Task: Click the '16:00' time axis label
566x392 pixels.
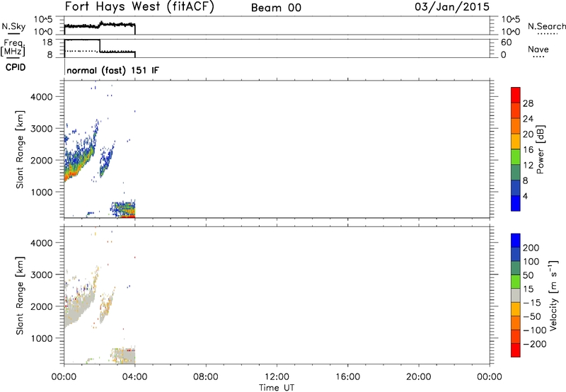Action: 347,377
